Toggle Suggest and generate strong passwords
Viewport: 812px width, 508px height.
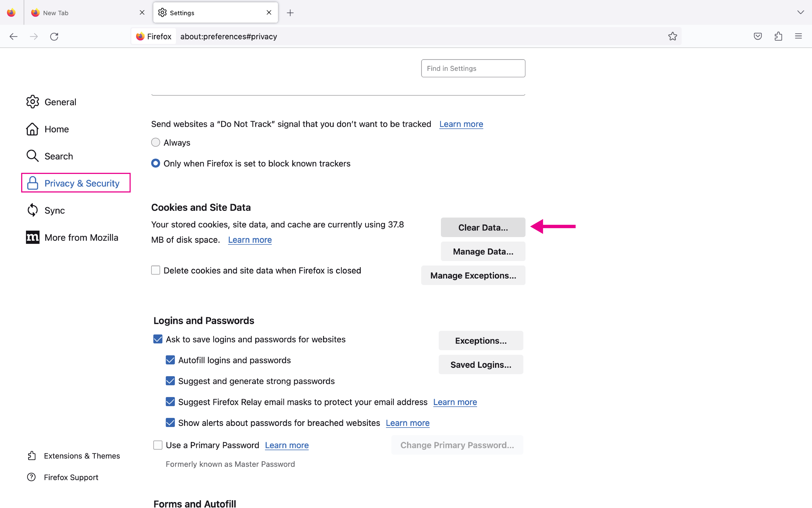click(x=170, y=381)
